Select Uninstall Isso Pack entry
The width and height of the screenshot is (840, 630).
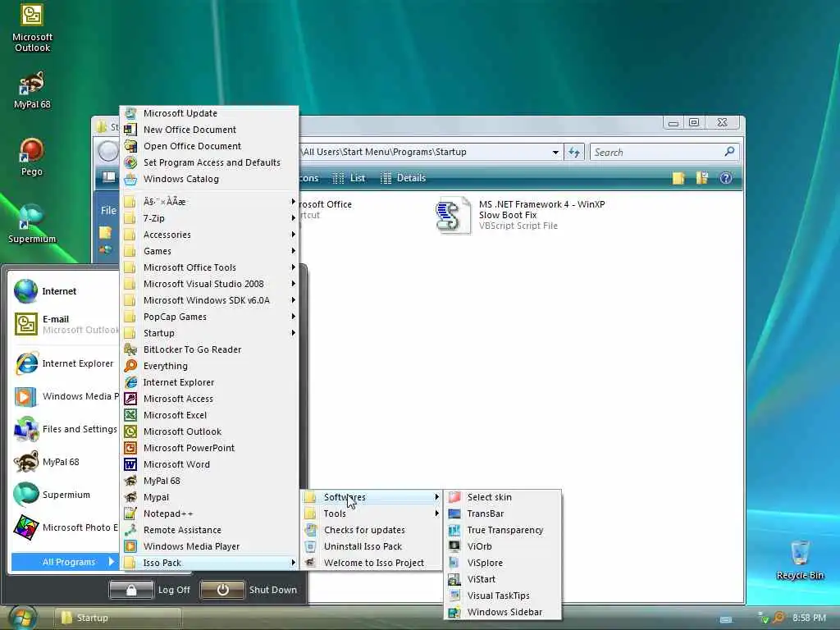click(372, 546)
